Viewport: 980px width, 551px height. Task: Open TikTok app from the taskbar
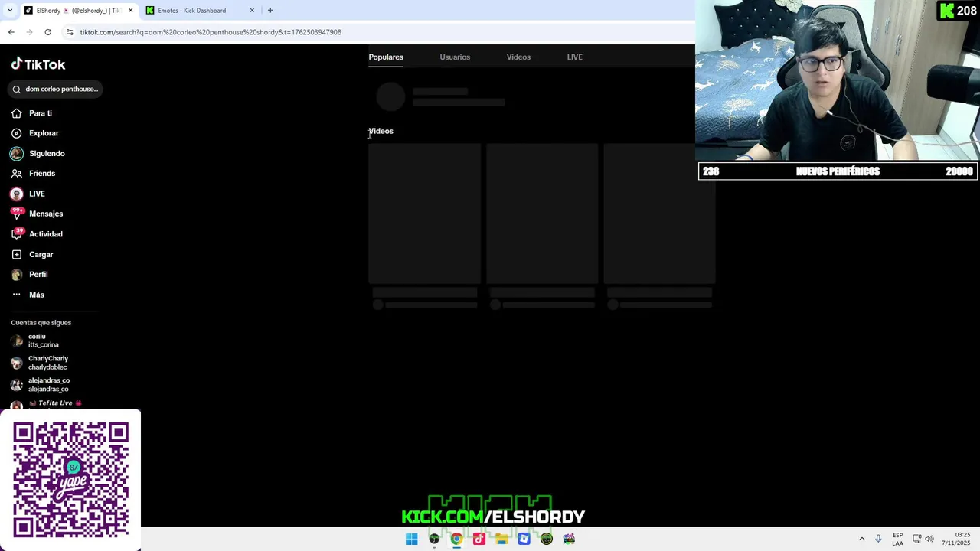pyautogui.click(x=479, y=539)
